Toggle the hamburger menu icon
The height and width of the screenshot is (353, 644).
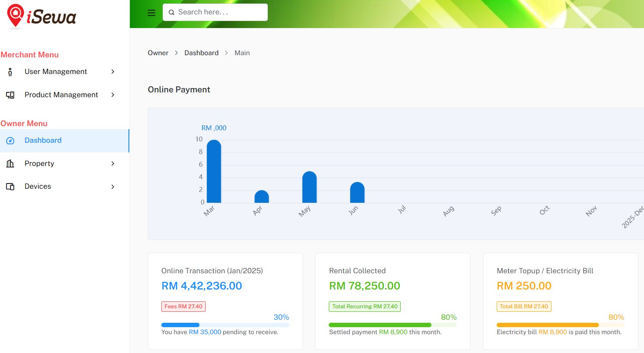pyautogui.click(x=151, y=13)
